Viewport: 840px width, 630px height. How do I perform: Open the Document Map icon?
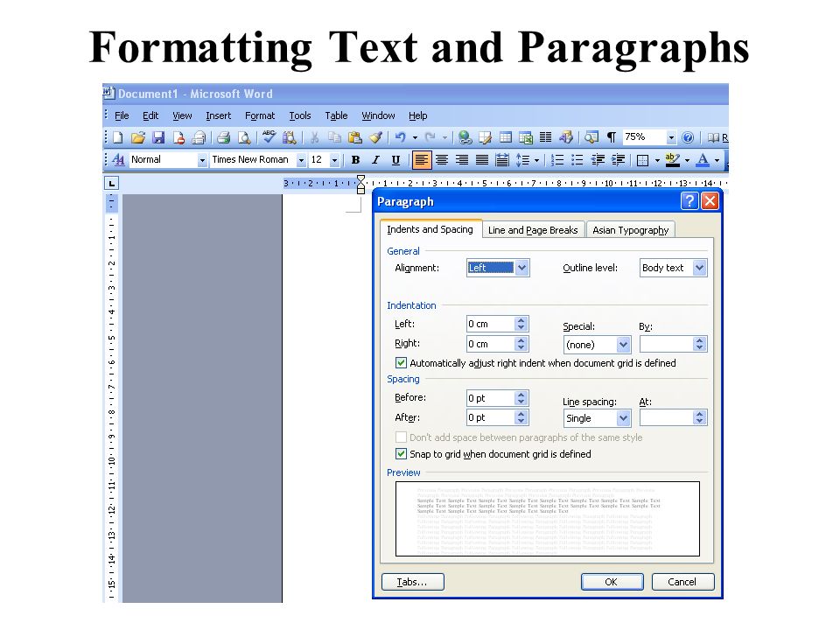tap(591, 137)
